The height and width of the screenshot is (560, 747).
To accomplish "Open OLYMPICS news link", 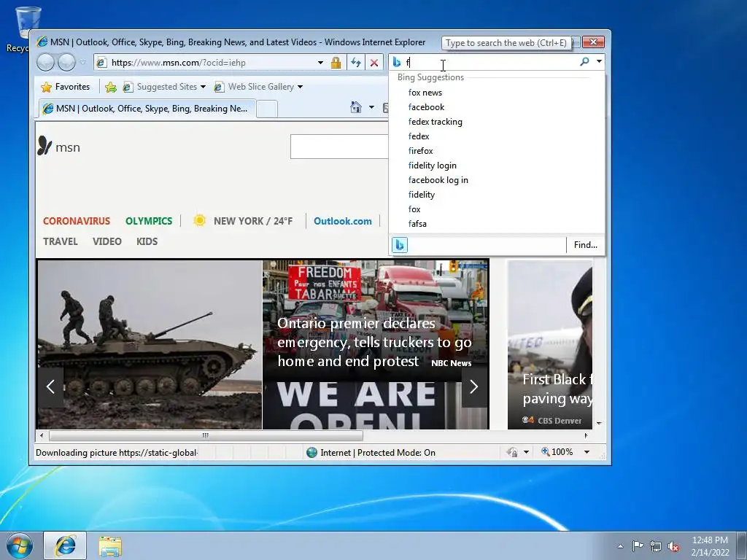I will [149, 221].
